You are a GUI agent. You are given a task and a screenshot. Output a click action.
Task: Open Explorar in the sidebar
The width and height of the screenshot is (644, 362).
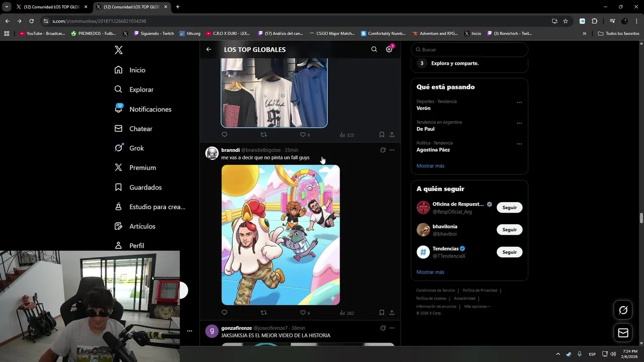(x=134, y=89)
